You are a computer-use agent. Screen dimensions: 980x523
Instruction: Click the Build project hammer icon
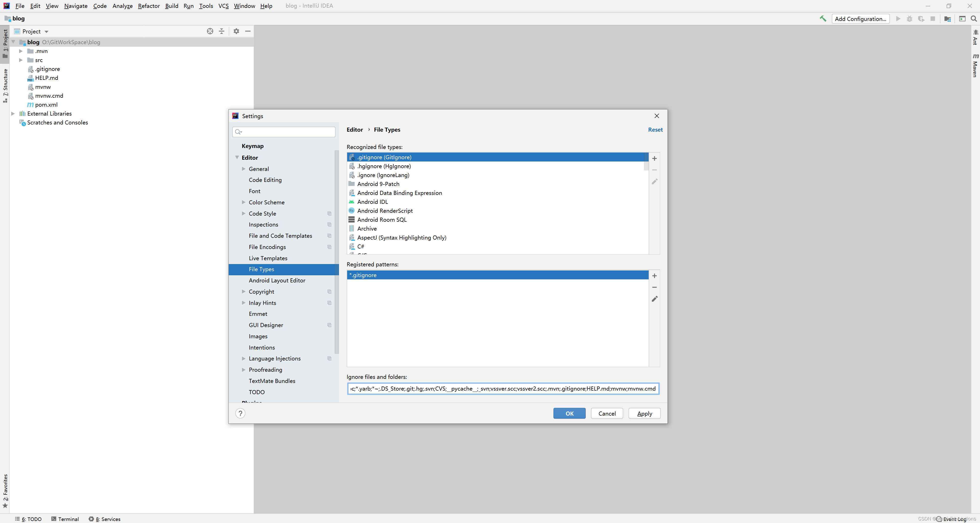(822, 19)
